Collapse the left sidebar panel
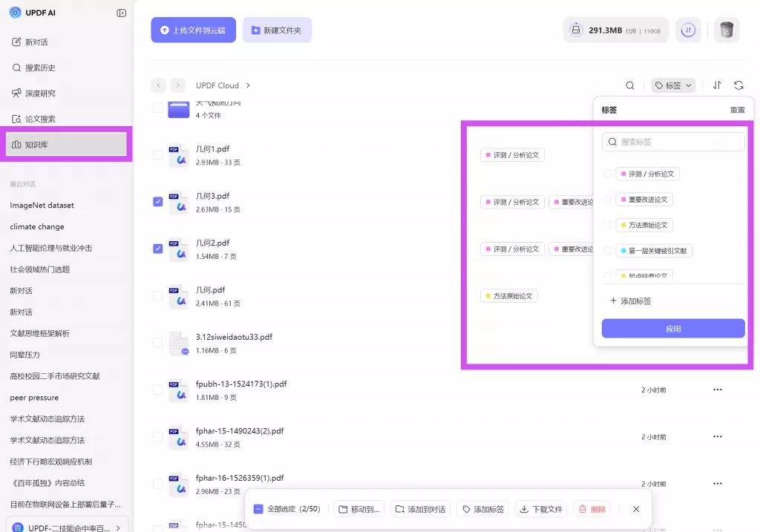The image size is (760, 532). (121, 13)
